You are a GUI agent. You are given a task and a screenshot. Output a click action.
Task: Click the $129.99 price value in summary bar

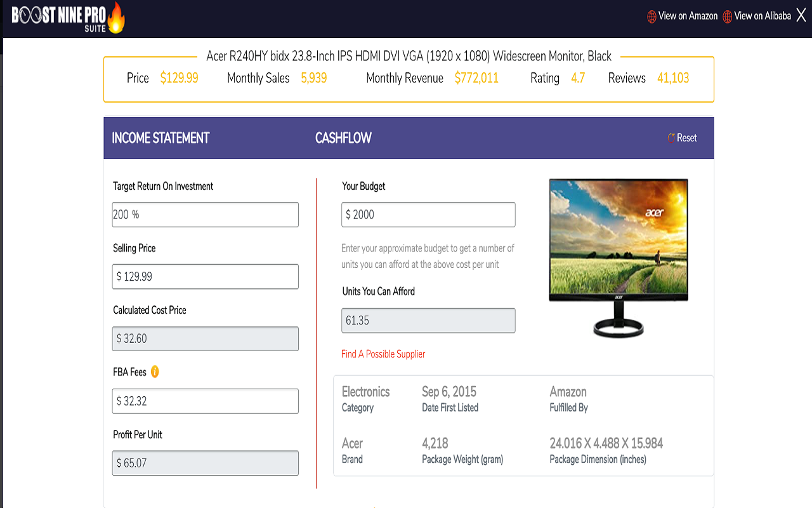[179, 78]
